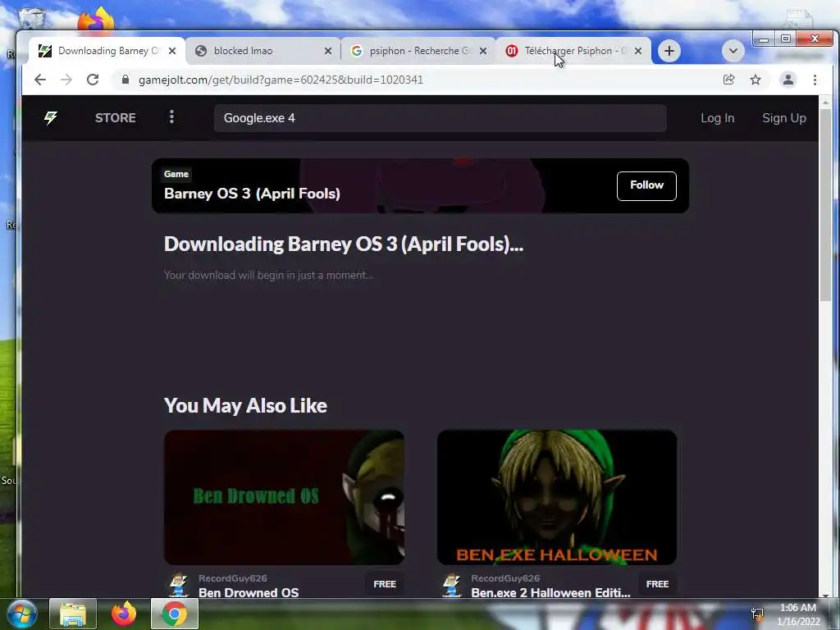Open the Chrome profile avatar
The height and width of the screenshot is (630, 840).
[x=788, y=80]
